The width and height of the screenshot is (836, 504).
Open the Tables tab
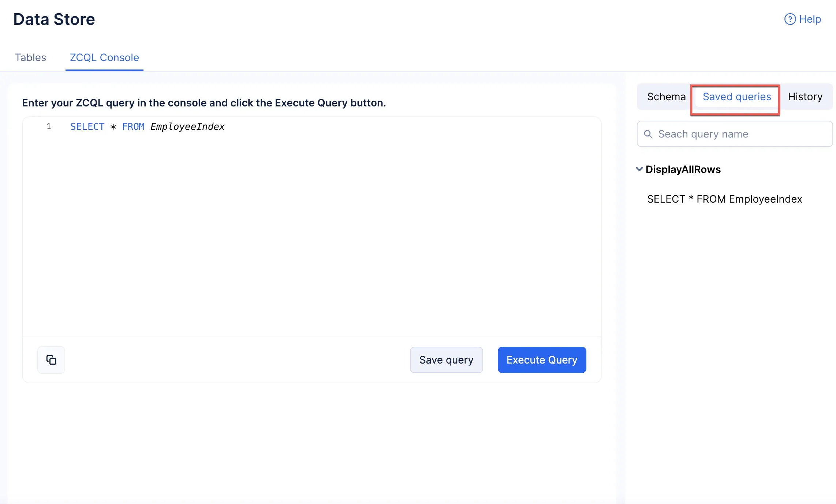pos(30,57)
